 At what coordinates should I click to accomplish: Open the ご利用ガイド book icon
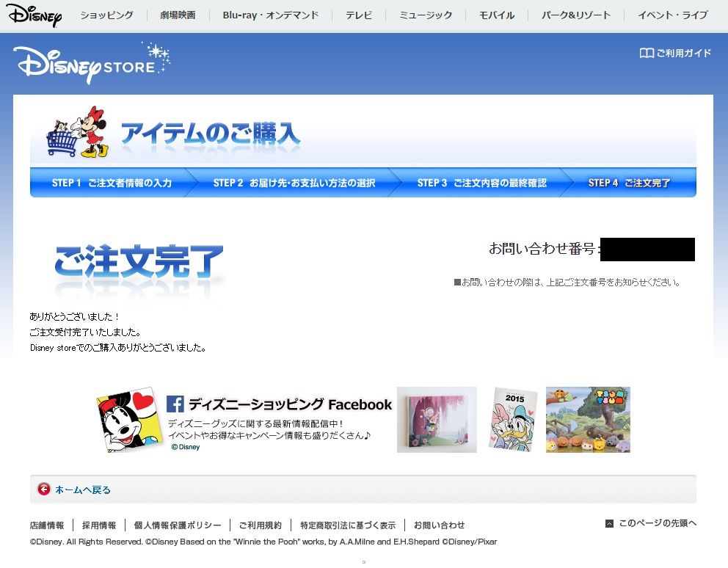point(647,54)
